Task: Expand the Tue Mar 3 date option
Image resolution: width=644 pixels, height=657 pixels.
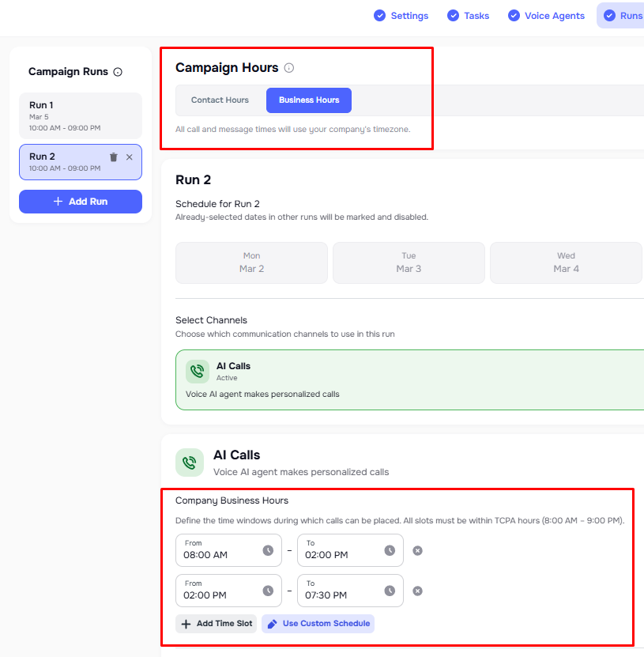Action: [x=409, y=262]
